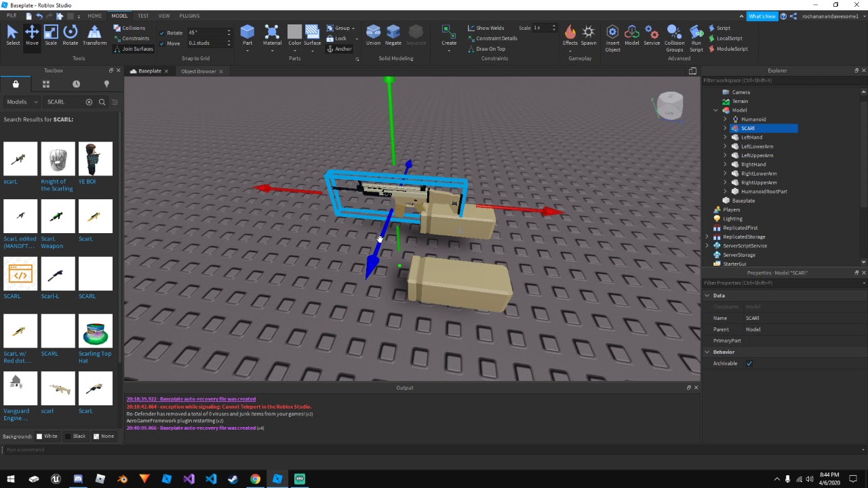The width and height of the screenshot is (868, 488).
Task: Toggle the Archivable checkbox
Action: [749, 363]
